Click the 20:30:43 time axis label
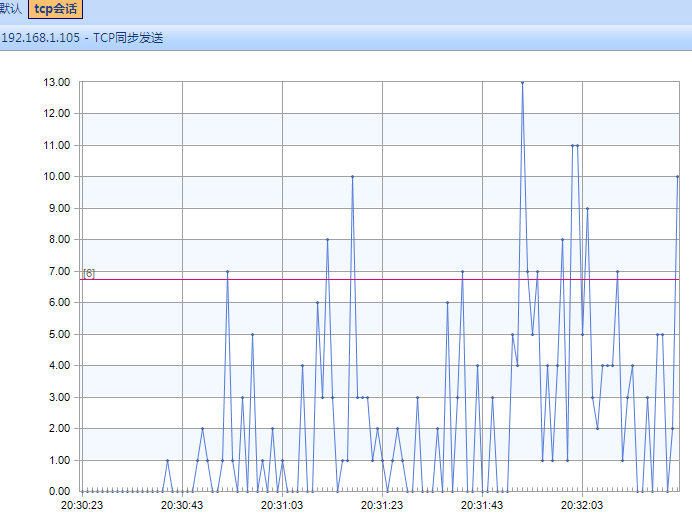 pos(182,506)
